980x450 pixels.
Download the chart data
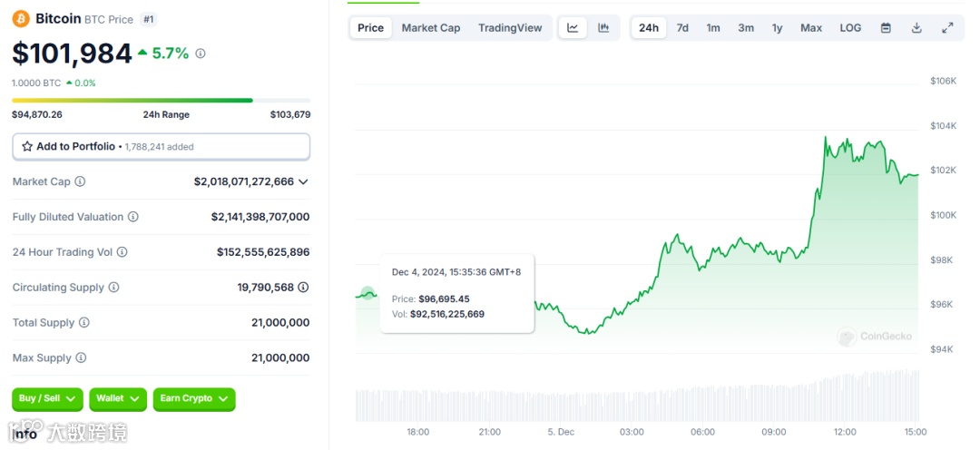(916, 28)
